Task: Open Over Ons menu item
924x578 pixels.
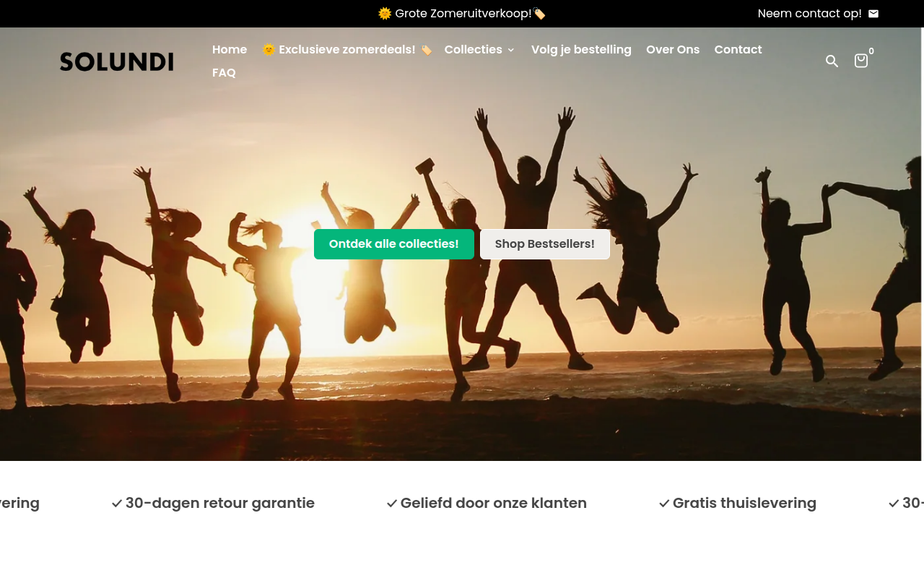Action: click(x=673, y=49)
